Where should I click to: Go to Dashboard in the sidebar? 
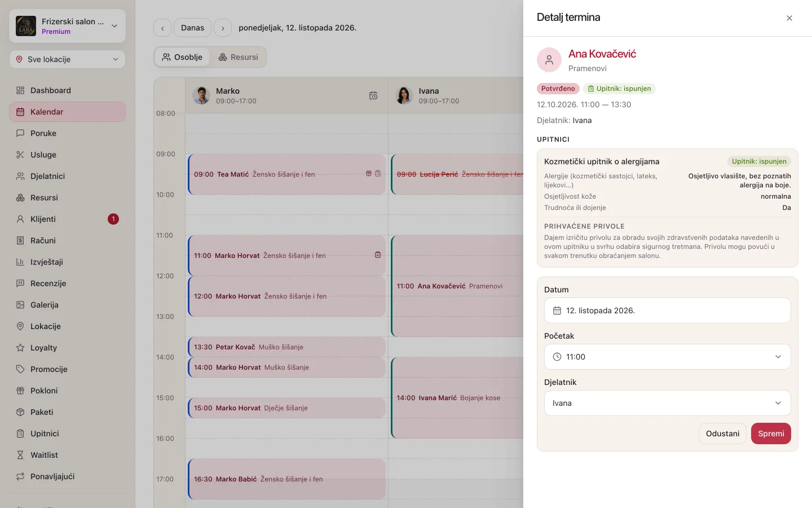click(67, 90)
